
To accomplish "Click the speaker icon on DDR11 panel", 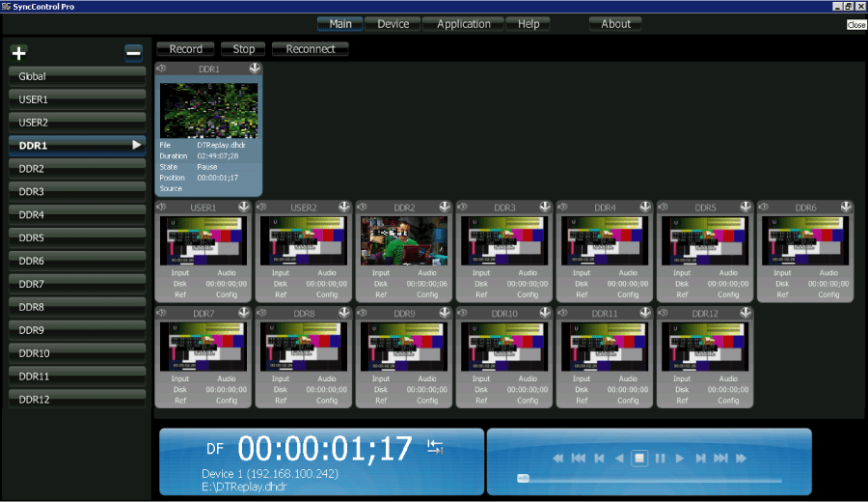I will pyautogui.click(x=562, y=313).
